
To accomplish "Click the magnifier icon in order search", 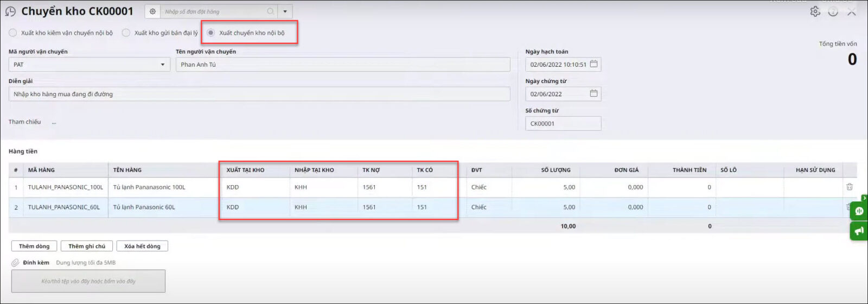I will pyautogui.click(x=270, y=11).
